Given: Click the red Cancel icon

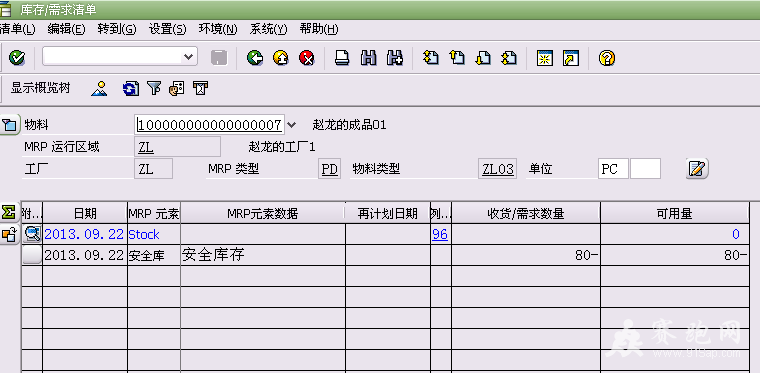Looking at the screenshot, I should (307, 58).
